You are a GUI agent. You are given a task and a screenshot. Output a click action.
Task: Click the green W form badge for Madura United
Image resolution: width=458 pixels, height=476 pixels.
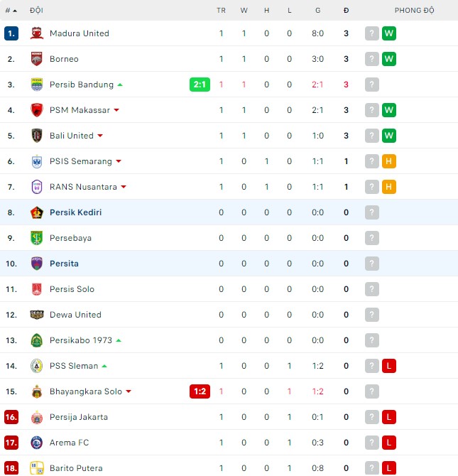point(388,33)
